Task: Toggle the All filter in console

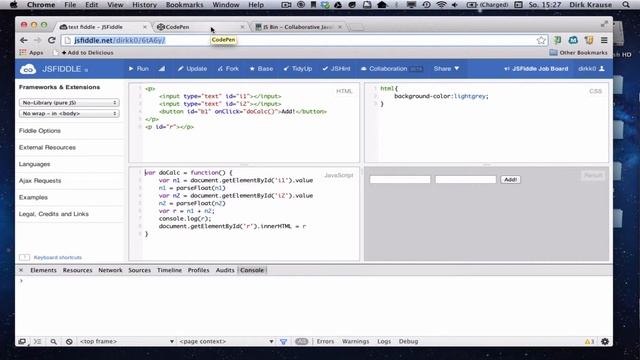Action: [301, 341]
